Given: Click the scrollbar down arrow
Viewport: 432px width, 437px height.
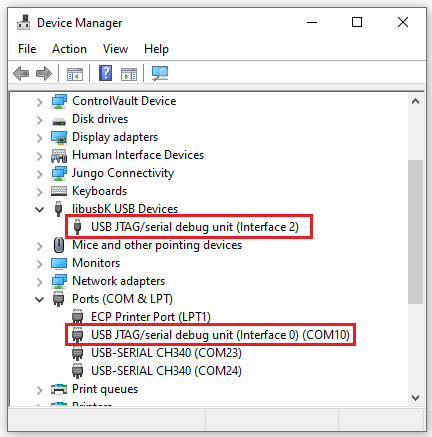Looking at the screenshot, I should pyautogui.click(x=415, y=398).
